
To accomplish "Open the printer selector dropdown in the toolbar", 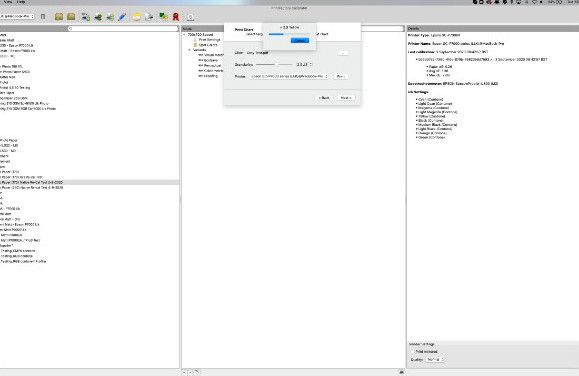I will [17, 17].
